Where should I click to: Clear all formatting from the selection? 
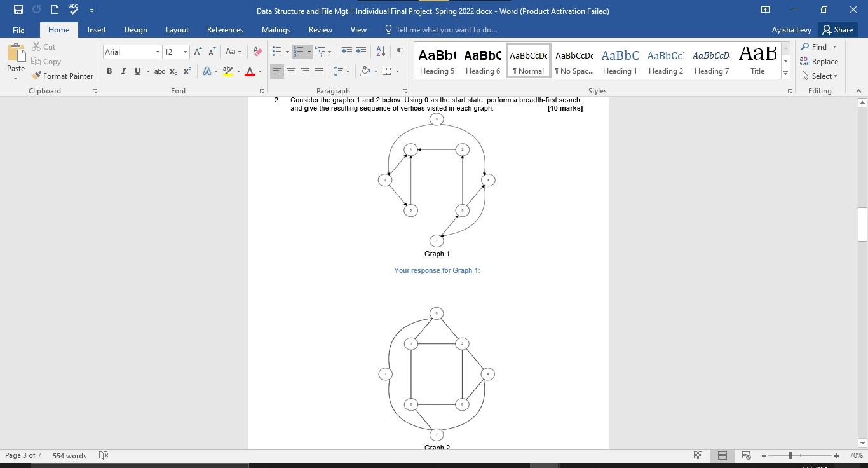click(257, 52)
